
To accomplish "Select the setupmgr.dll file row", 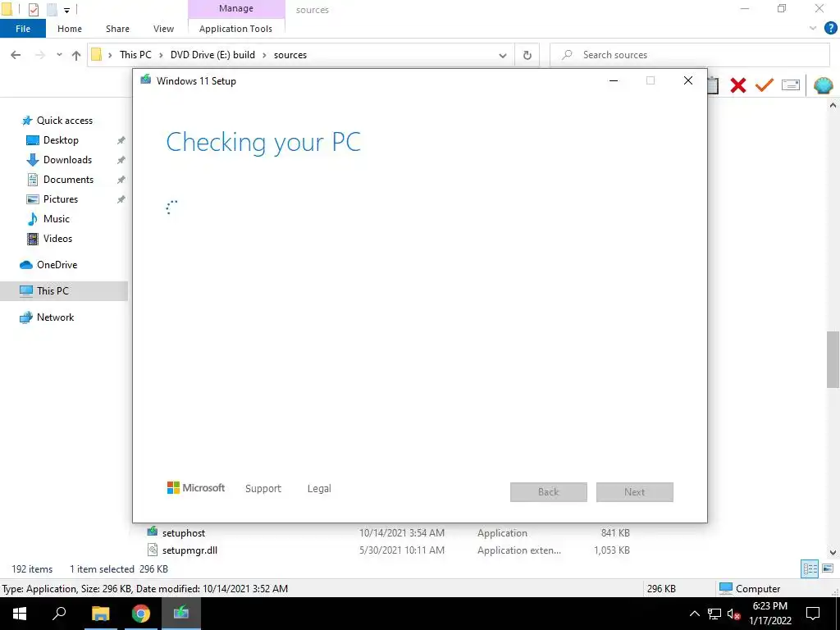I will coord(388,550).
